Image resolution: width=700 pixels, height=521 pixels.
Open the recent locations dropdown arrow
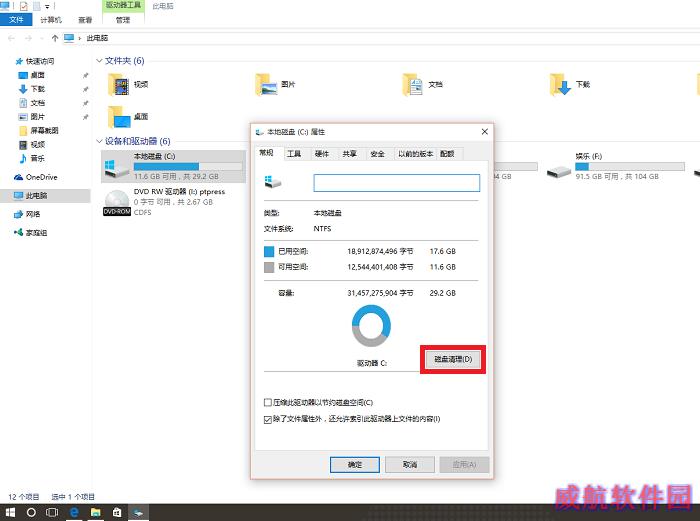pyautogui.click(x=41, y=38)
